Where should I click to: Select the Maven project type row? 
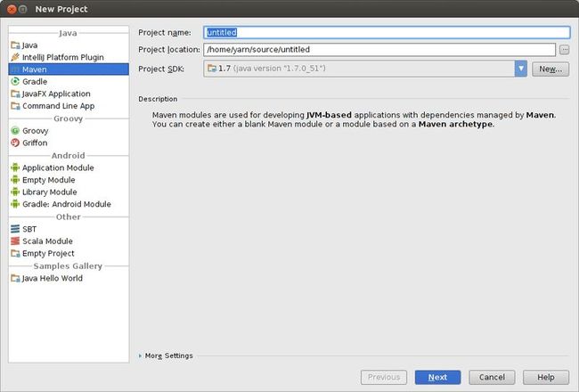pyautogui.click(x=69, y=69)
